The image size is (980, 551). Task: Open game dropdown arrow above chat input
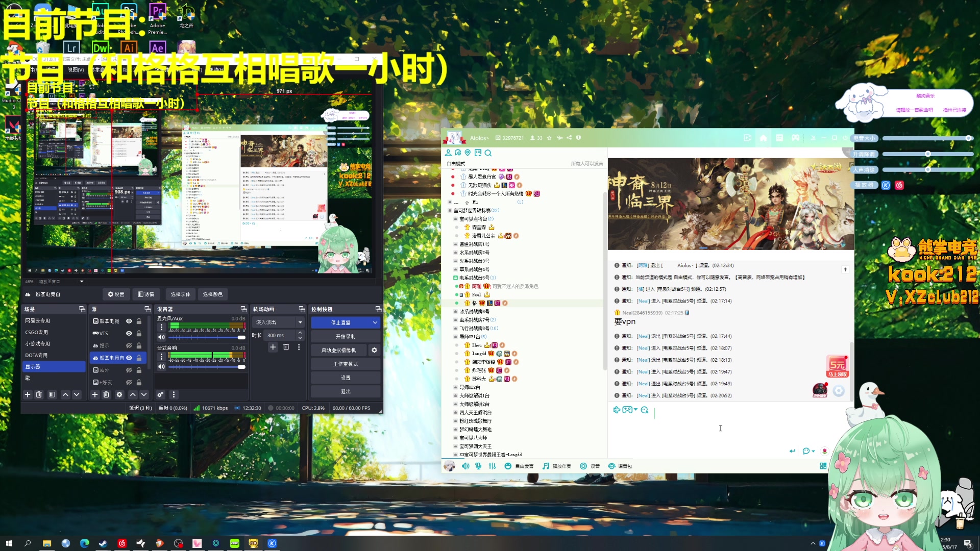(635, 410)
